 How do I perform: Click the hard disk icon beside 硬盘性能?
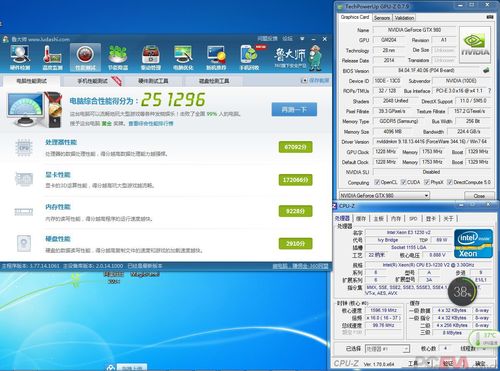click(x=24, y=243)
